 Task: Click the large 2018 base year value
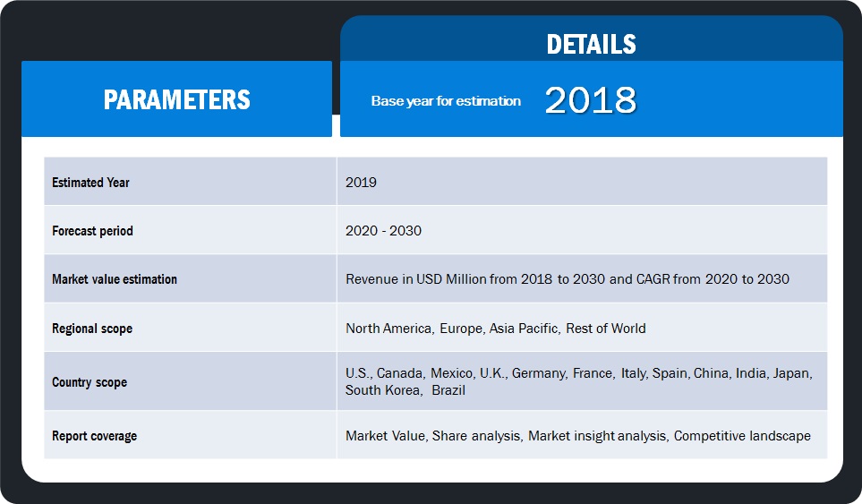pyautogui.click(x=590, y=101)
